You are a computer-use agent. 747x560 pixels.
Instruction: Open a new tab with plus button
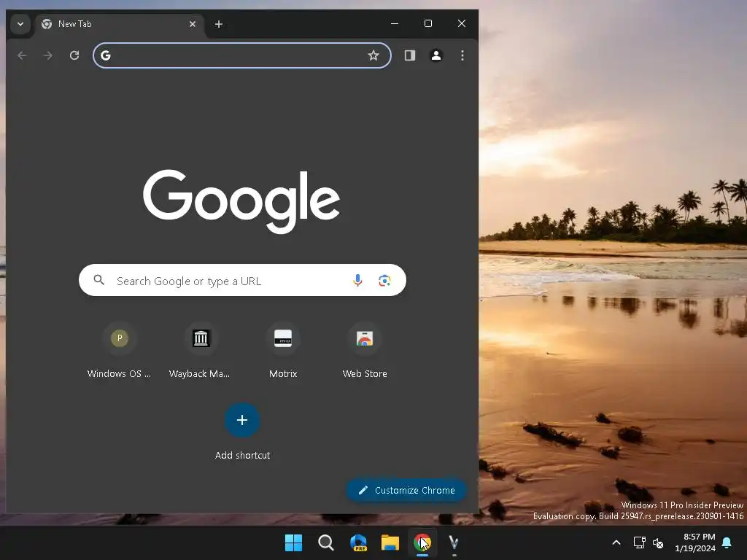[219, 24]
